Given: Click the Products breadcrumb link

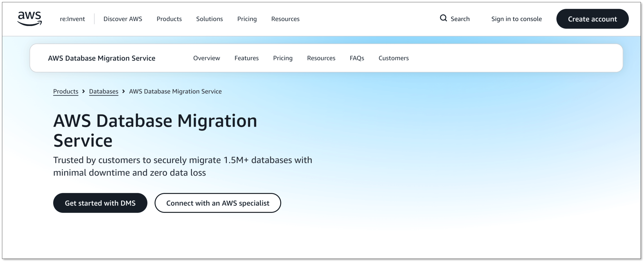Looking at the screenshot, I should point(66,91).
